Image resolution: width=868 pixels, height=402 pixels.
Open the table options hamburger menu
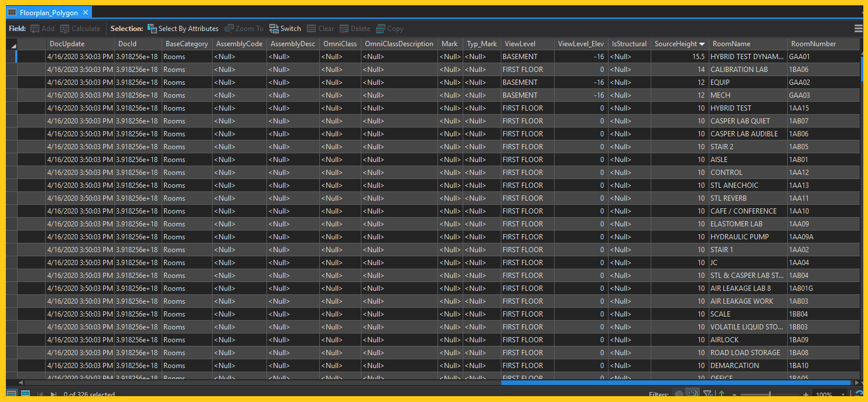(859, 28)
